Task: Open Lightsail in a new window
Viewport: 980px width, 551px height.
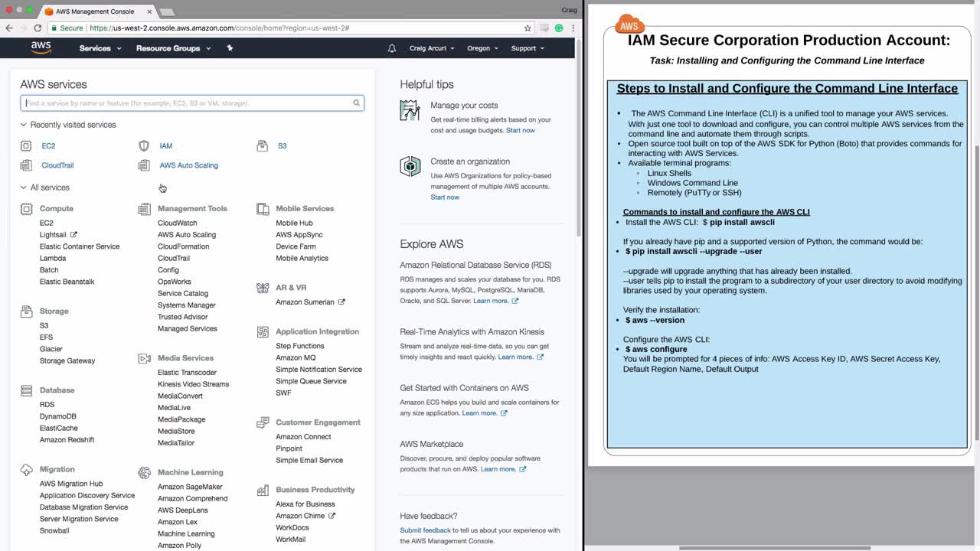Action: tap(58, 235)
